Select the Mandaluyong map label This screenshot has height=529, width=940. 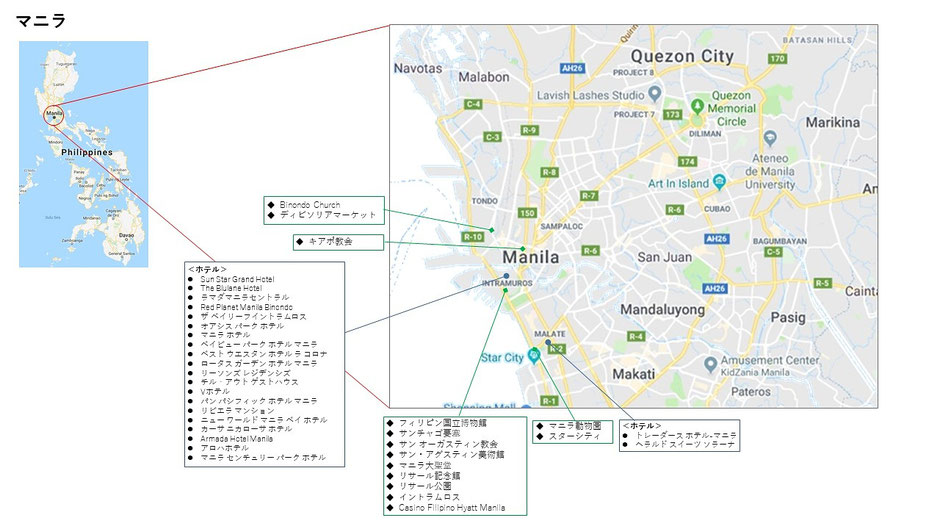click(662, 310)
